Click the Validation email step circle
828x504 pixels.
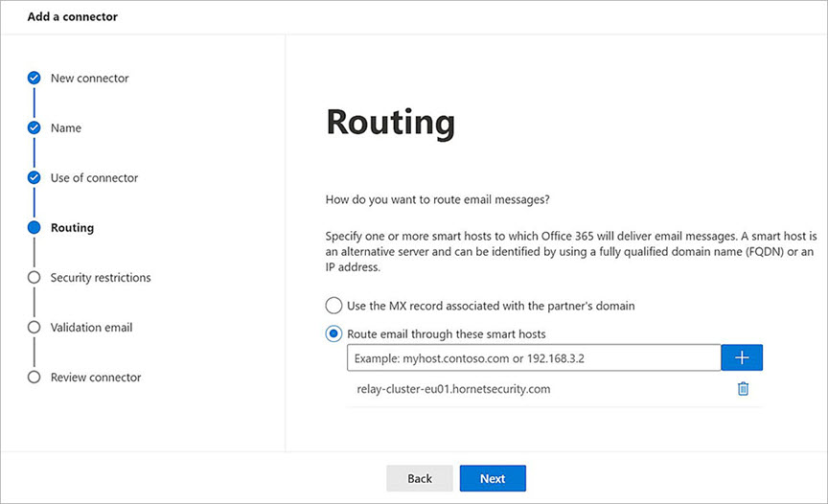pos(34,328)
